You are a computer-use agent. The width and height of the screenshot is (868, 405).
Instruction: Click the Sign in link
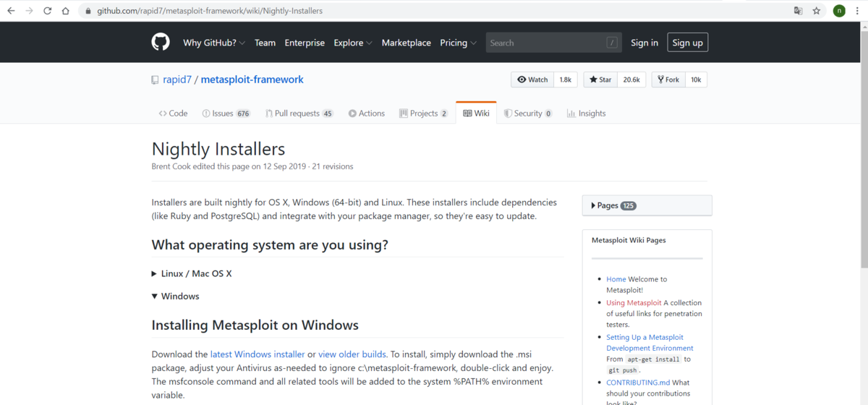[644, 43]
